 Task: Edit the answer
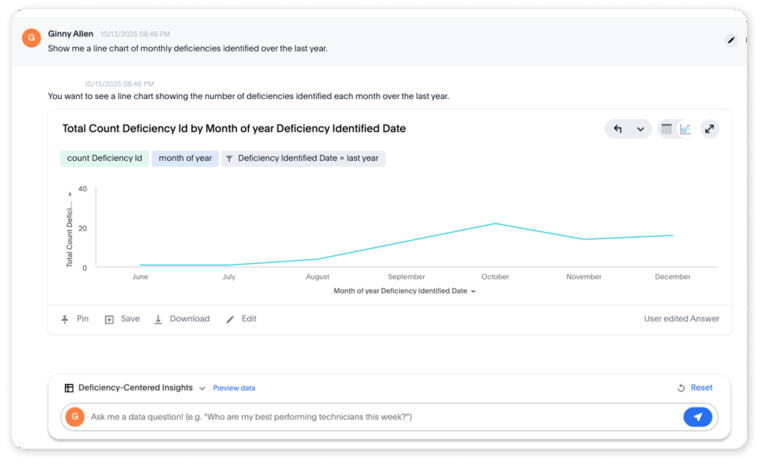241,319
